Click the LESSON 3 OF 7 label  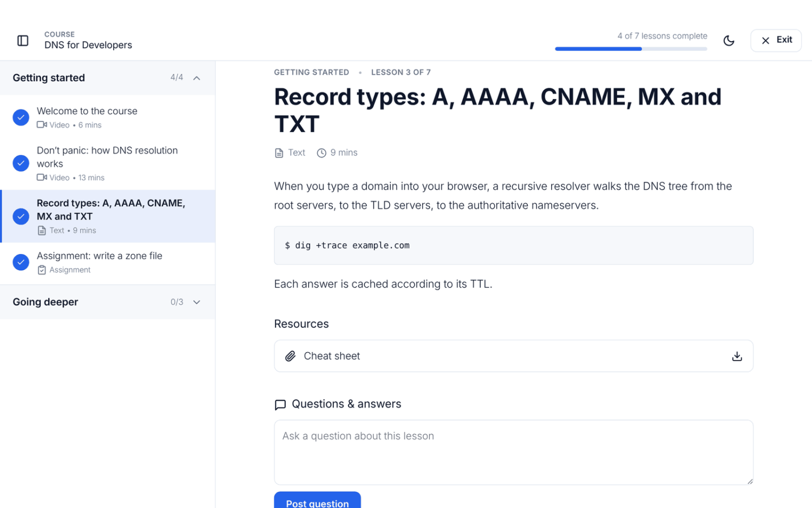click(401, 73)
